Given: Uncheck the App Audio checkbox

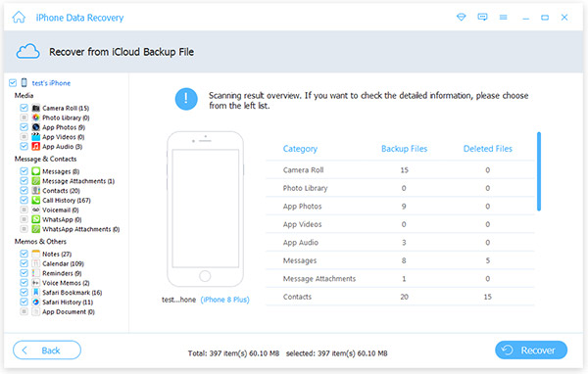Looking at the screenshot, I should pyautogui.click(x=24, y=146).
